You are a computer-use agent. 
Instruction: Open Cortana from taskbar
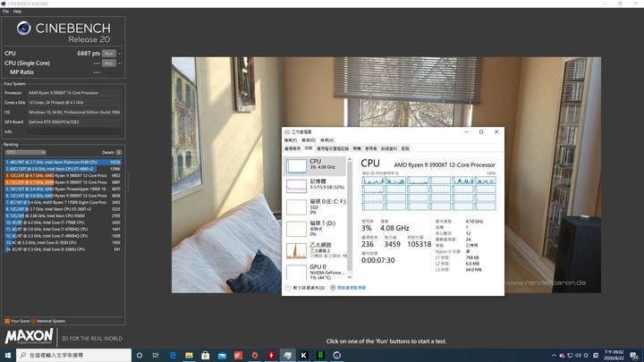click(140, 355)
